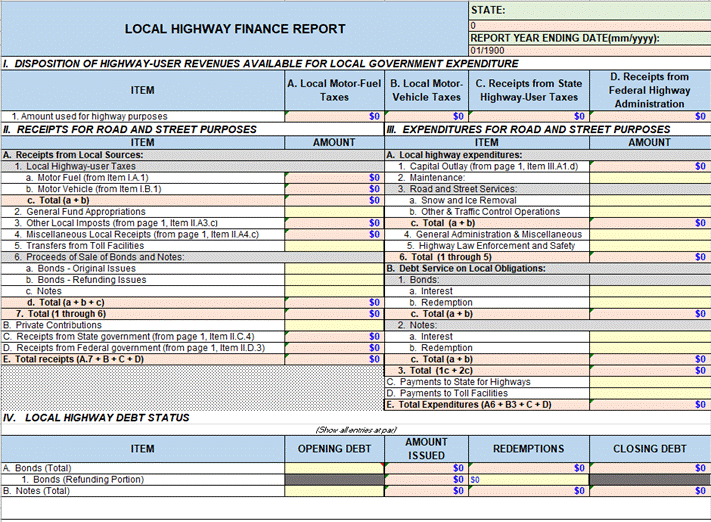Select the 'C. Receipts from State government' label
Screen dimensions: 711x522
click(128, 337)
